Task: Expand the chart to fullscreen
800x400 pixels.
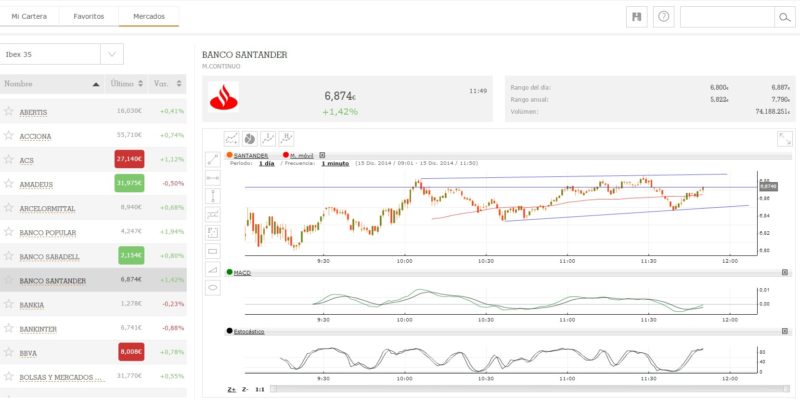Action: (x=784, y=139)
